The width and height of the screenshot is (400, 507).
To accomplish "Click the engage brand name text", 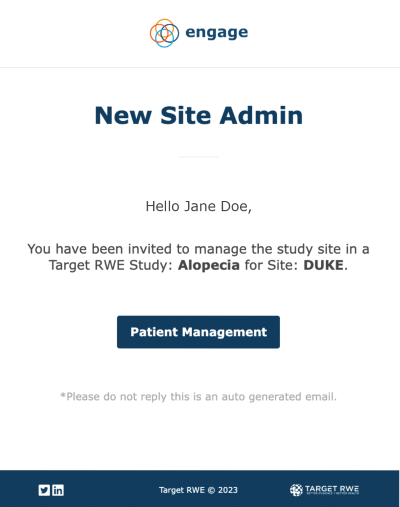I will coord(217,33).
